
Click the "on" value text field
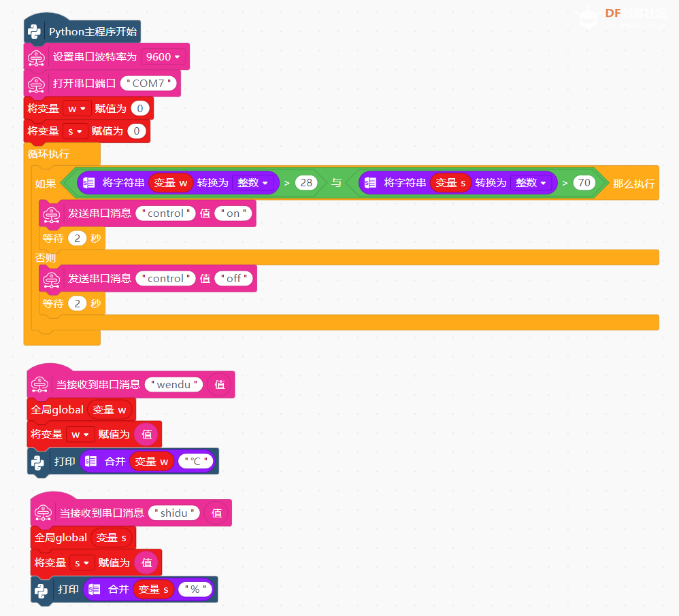pyautogui.click(x=233, y=213)
